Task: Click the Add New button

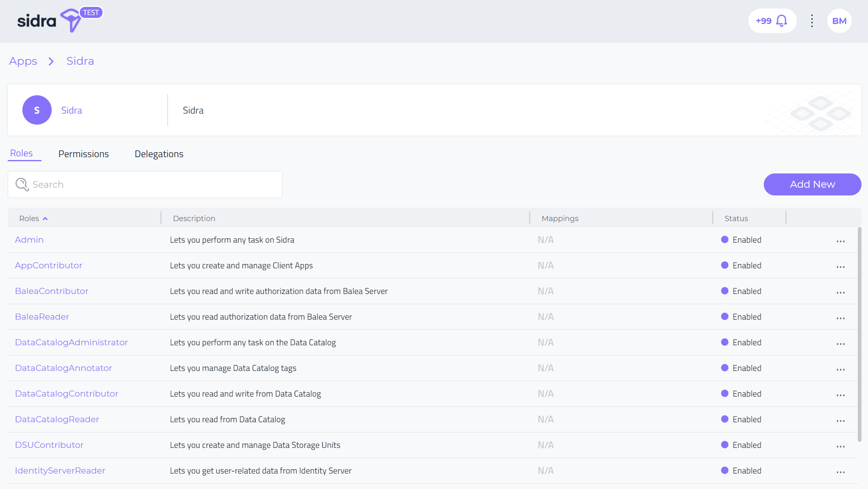Action: click(812, 184)
